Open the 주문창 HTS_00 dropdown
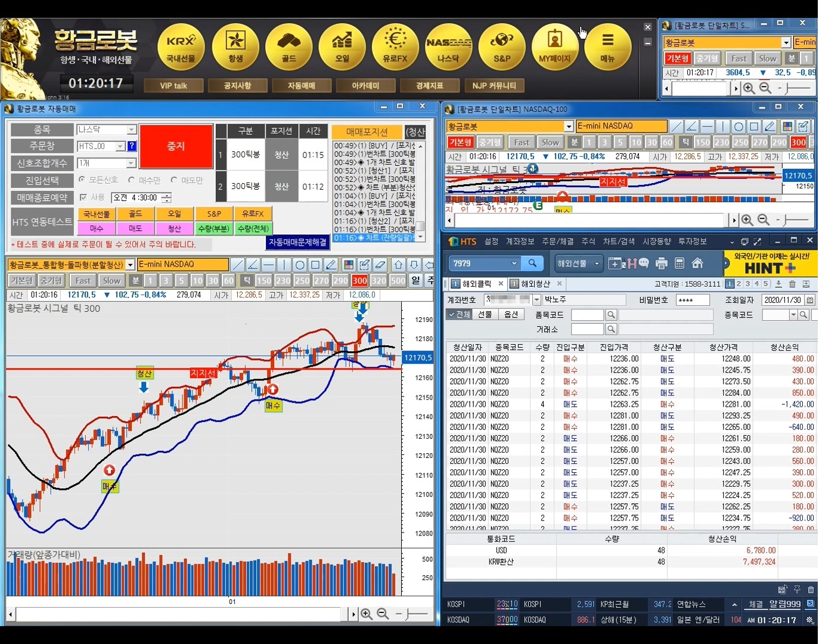 [120, 146]
